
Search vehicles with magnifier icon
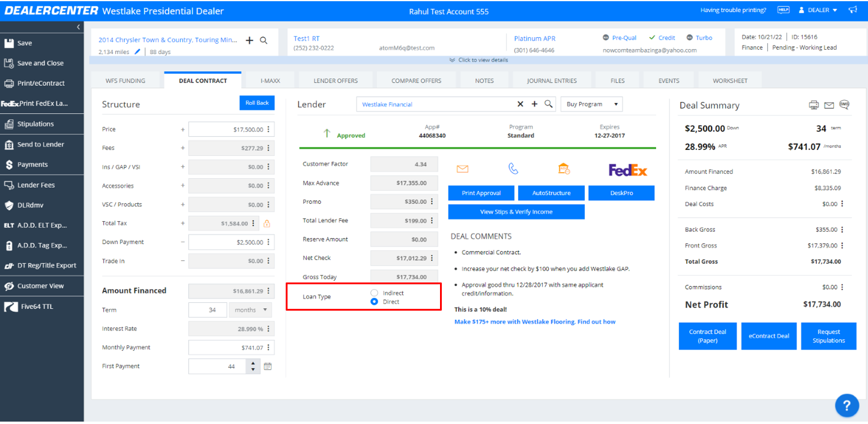pyautogui.click(x=264, y=40)
